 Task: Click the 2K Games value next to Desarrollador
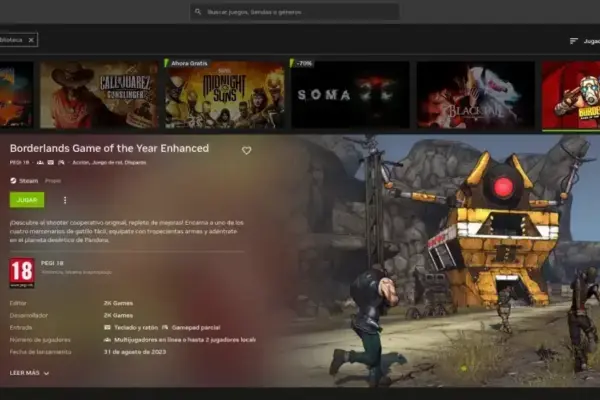(x=118, y=315)
